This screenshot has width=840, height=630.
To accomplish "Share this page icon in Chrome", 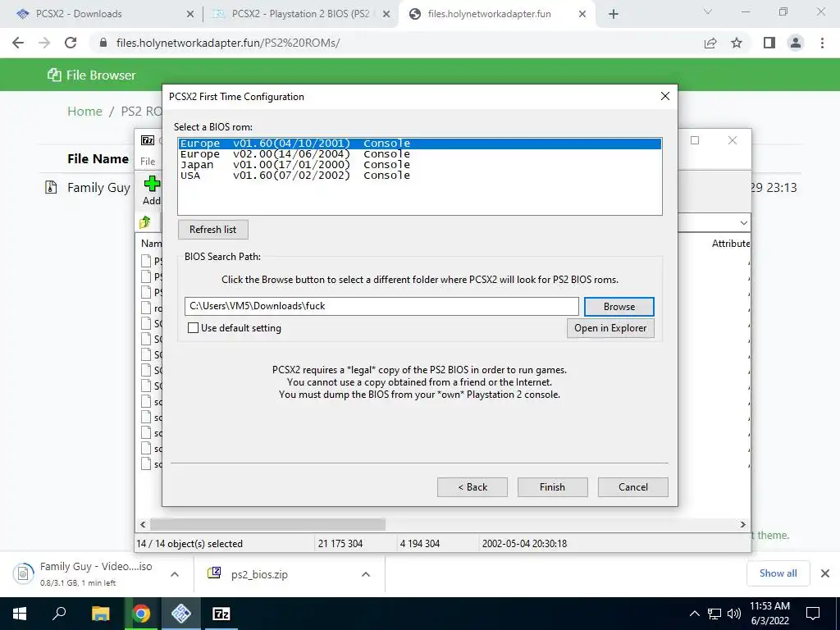I will [x=710, y=43].
